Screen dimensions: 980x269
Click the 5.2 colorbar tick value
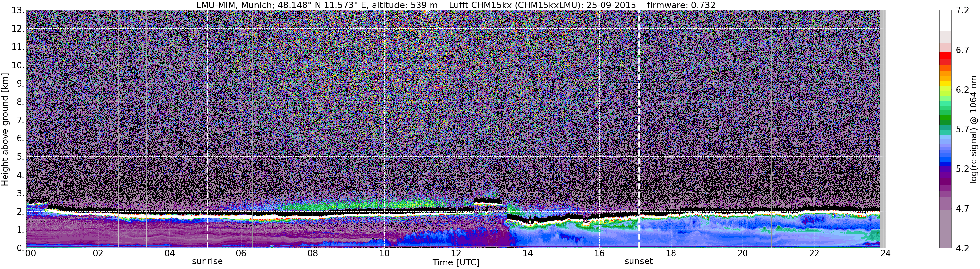tap(962, 169)
